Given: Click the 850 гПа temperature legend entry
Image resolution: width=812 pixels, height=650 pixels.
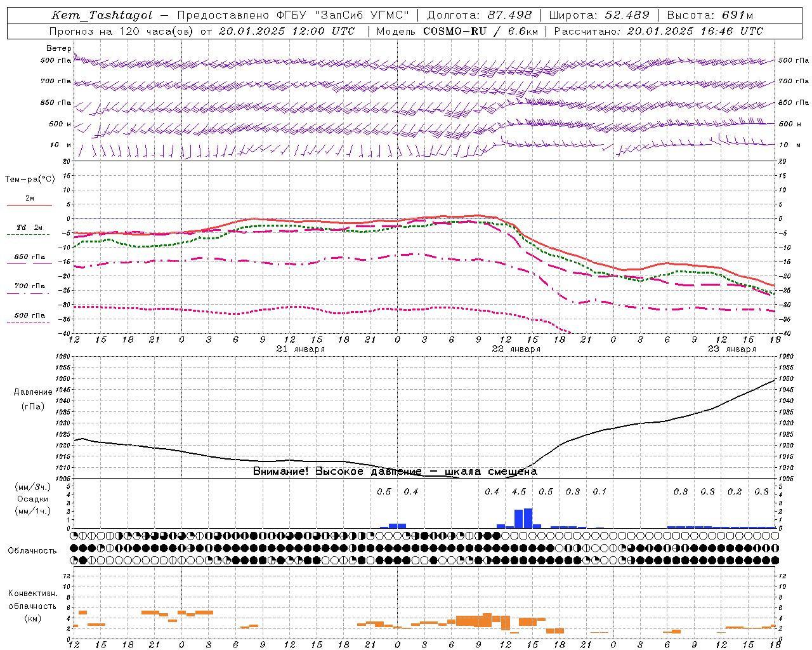Looking at the screenshot, I should coord(29,257).
